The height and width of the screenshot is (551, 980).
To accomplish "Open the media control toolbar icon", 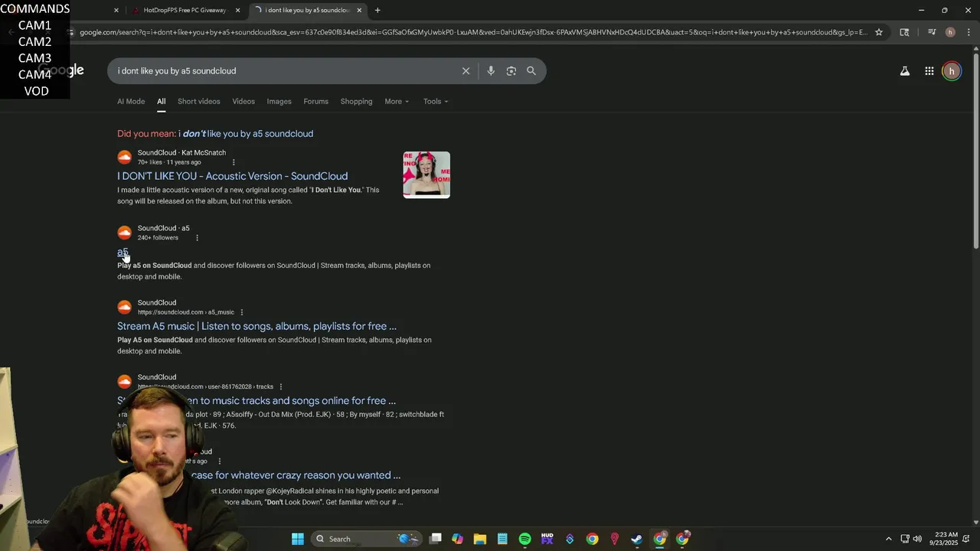I will (931, 32).
